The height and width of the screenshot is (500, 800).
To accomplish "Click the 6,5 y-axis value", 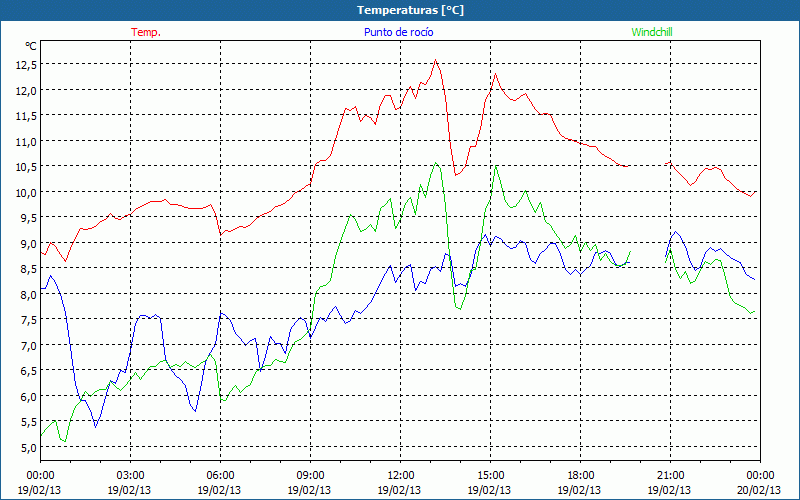I will tap(29, 371).
